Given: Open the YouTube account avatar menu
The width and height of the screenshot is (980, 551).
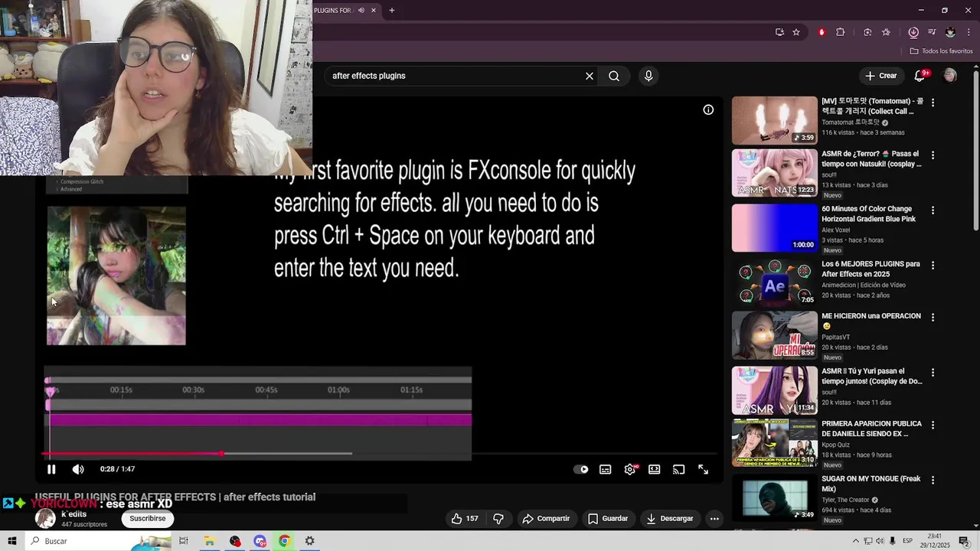Looking at the screenshot, I should pyautogui.click(x=950, y=76).
